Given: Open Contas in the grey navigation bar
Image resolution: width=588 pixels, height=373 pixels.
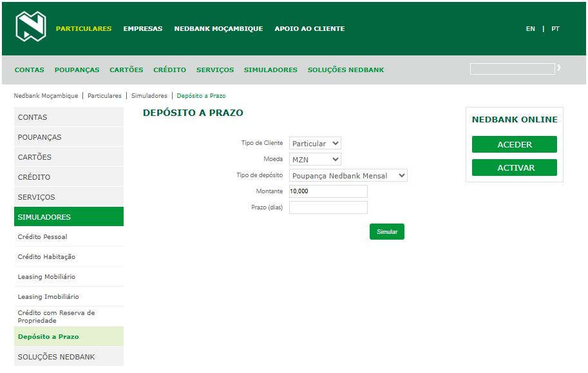Looking at the screenshot, I should [29, 70].
